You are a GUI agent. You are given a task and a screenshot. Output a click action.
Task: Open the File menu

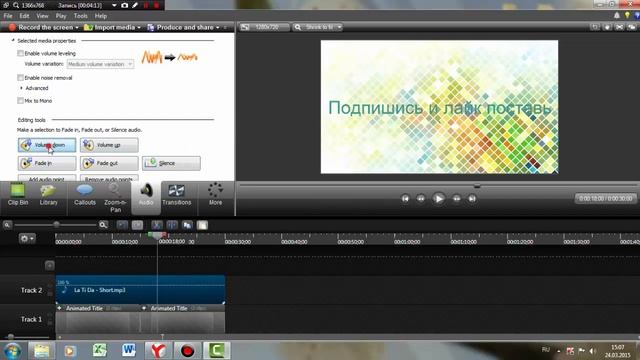[x=8, y=16]
